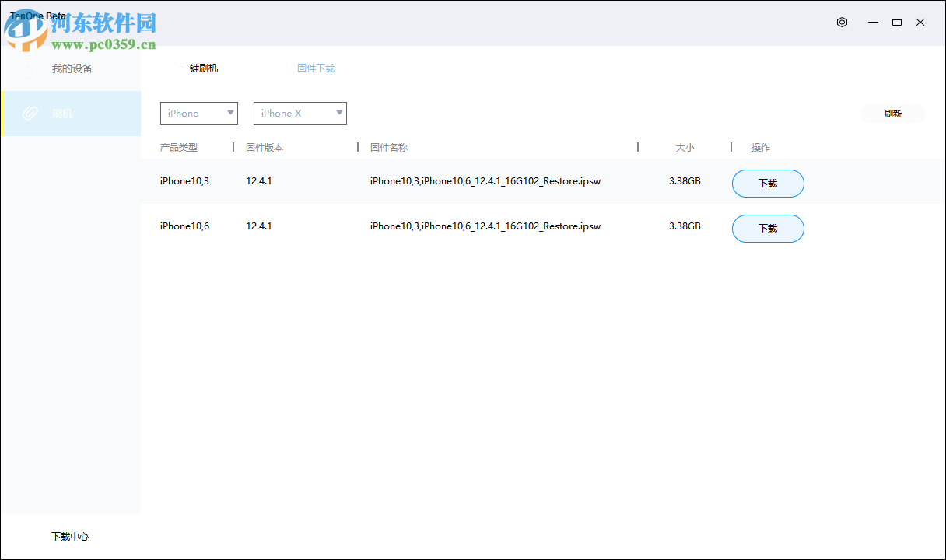Expand the iPhone device type dropdown
The width and height of the screenshot is (946, 560).
(x=199, y=114)
